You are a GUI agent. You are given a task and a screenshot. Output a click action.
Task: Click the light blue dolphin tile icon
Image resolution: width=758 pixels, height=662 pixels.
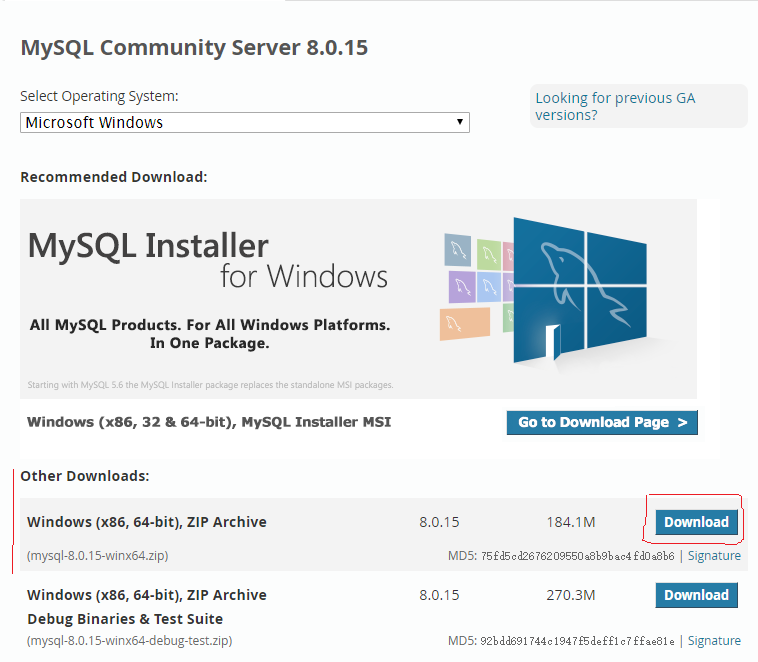[x=489, y=287]
